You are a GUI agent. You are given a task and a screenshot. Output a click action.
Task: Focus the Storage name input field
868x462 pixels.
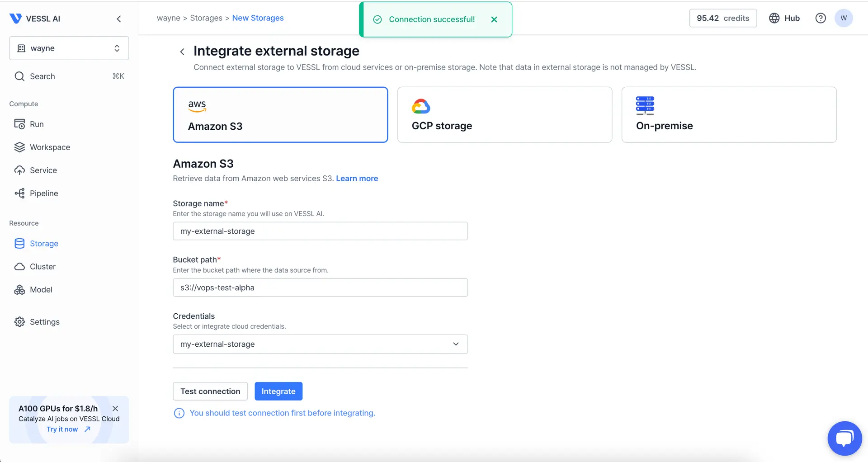[320, 231]
